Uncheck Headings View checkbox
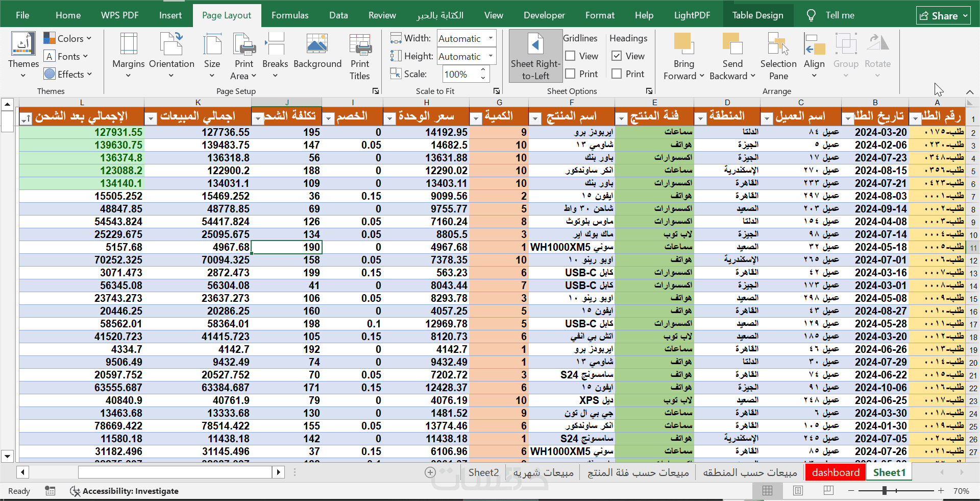Viewport: 980px width, 501px height. (x=617, y=56)
